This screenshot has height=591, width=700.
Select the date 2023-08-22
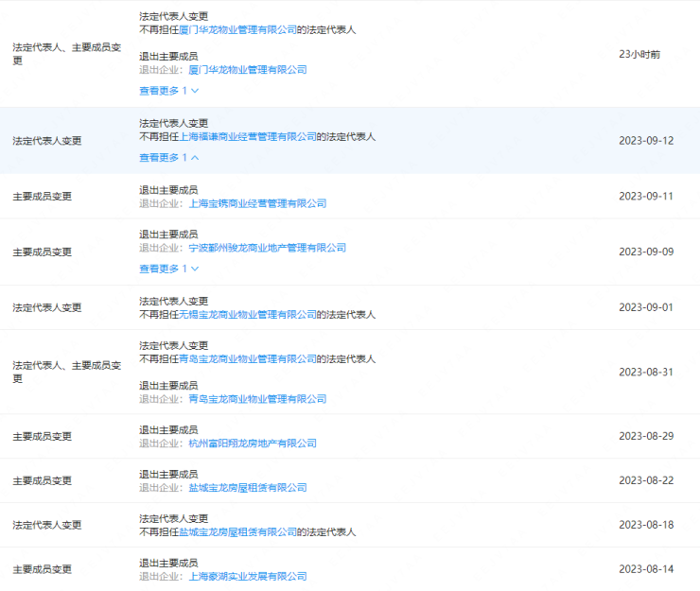click(x=646, y=480)
